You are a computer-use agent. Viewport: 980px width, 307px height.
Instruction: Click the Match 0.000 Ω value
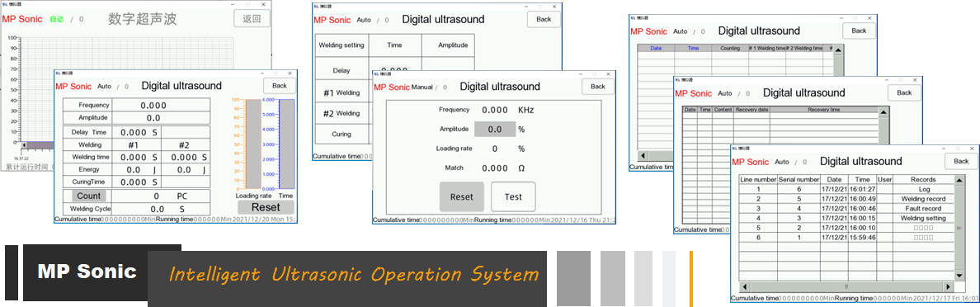(503, 168)
